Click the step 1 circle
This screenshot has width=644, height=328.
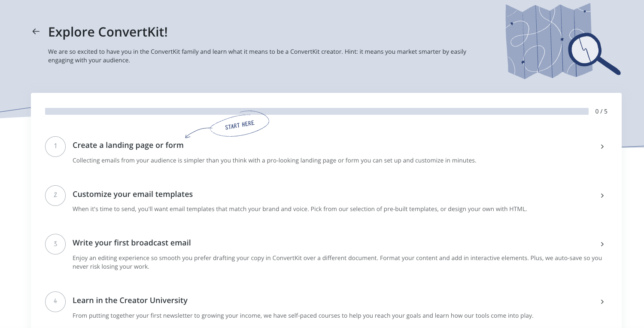tap(55, 146)
